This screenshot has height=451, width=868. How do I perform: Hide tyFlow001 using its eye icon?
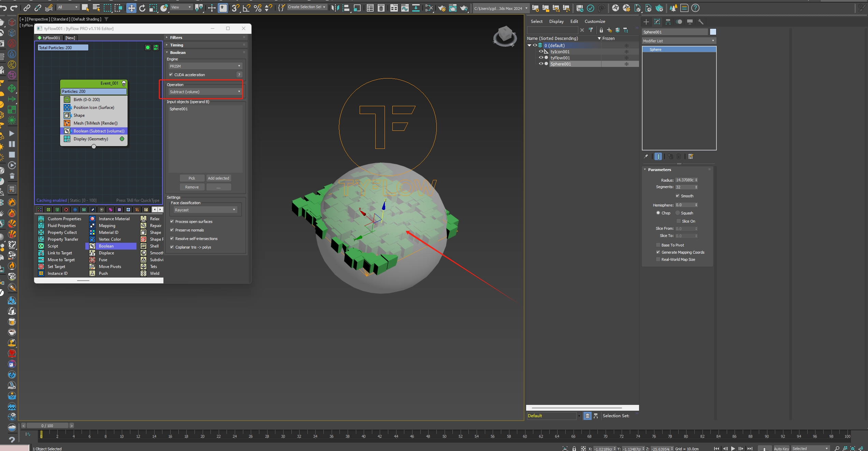click(x=541, y=58)
